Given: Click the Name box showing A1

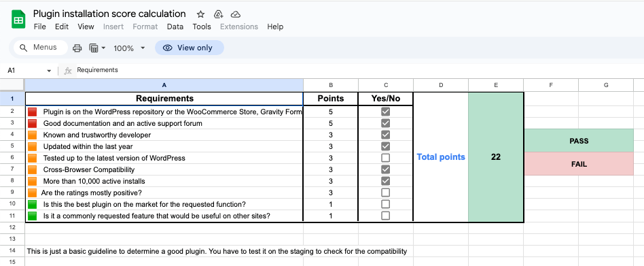Looking at the screenshot, I should click(29, 70).
